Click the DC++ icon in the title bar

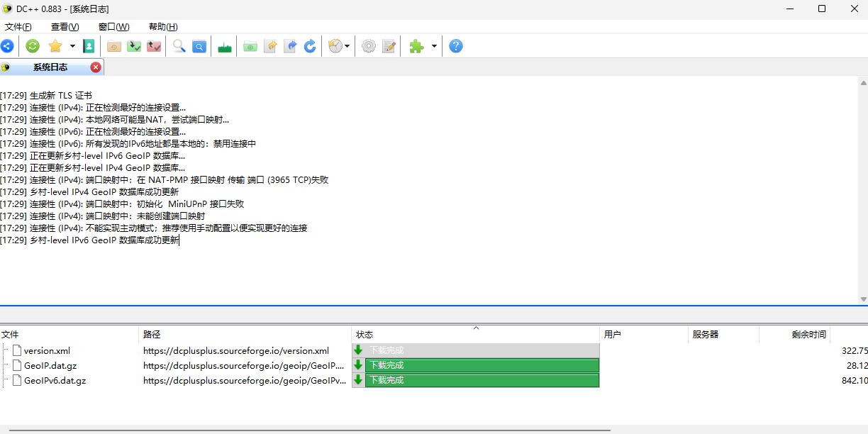coord(7,9)
